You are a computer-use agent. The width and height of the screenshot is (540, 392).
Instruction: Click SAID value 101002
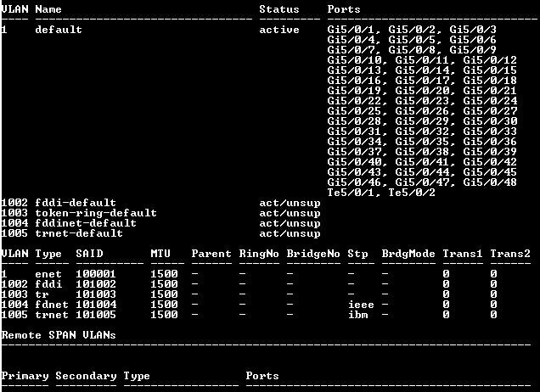point(96,284)
